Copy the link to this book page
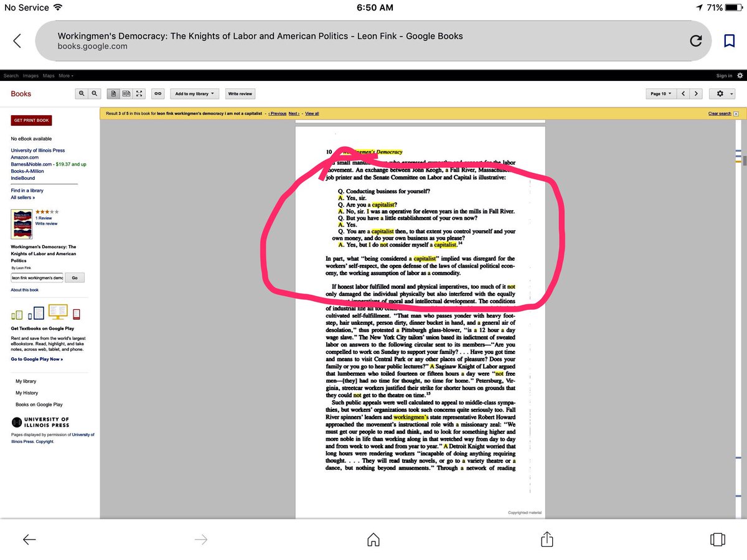 [158, 94]
